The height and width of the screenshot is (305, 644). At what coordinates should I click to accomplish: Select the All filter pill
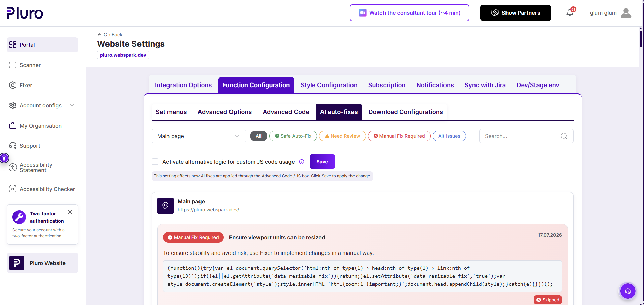point(258,136)
